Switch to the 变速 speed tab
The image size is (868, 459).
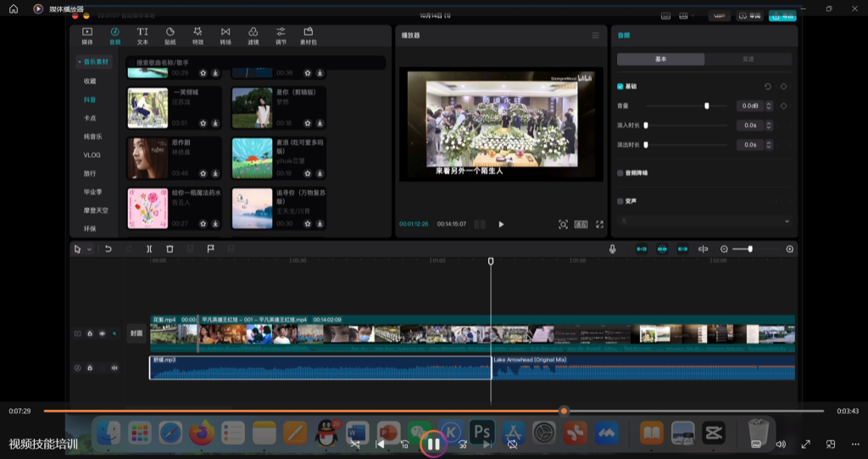(748, 59)
